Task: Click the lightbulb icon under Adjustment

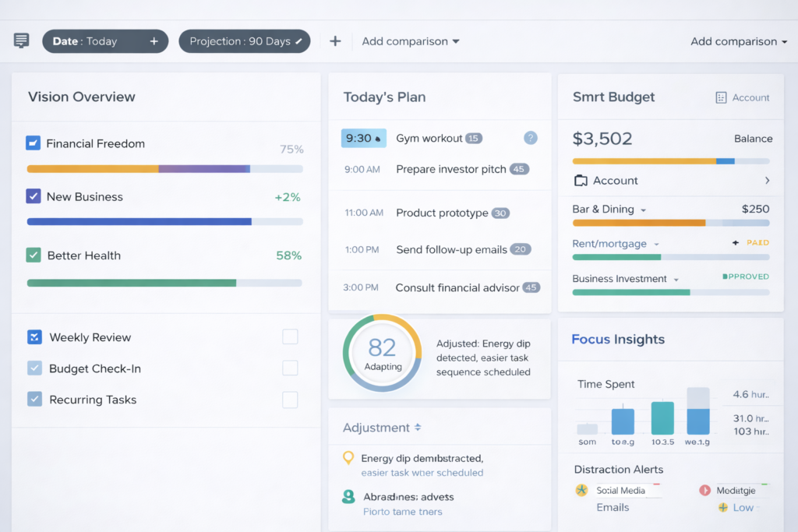Action: pos(348,458)
